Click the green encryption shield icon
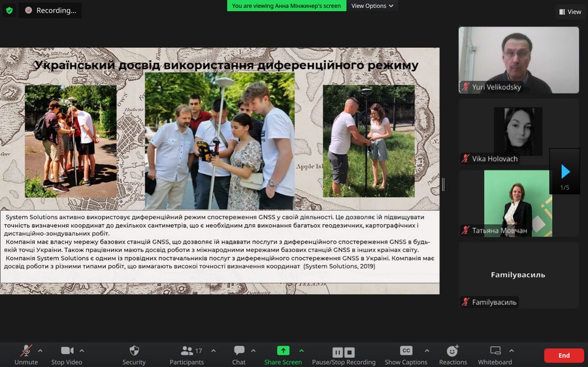The width and height of the screenshot is (588, 367). tap(9, 10)
